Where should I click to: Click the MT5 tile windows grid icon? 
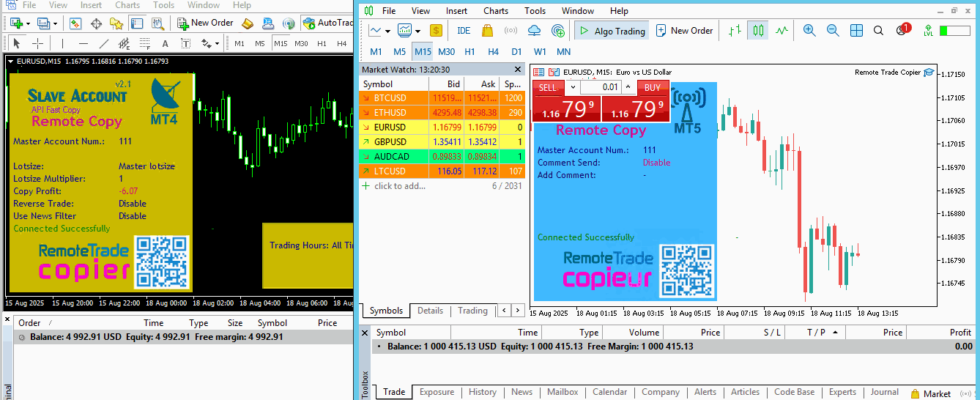click(x=856, y=31)
